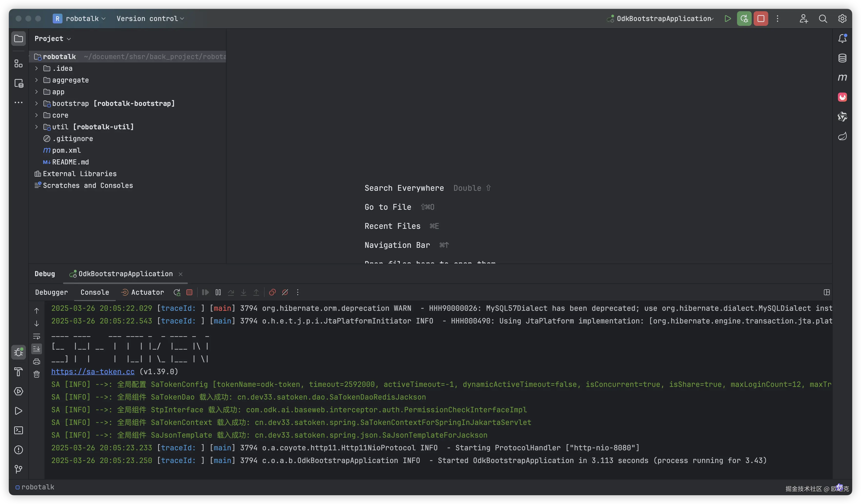Switch to the Actuator tab
Screen dimensions: 861x504
pyautogui.click(x=147, y=292)
